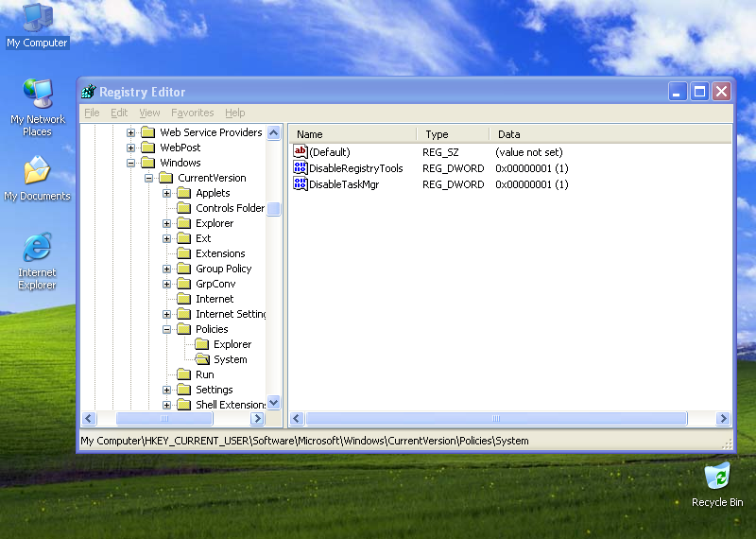
Task: Click the Run key folder icon
Action: tap(183, 374)
